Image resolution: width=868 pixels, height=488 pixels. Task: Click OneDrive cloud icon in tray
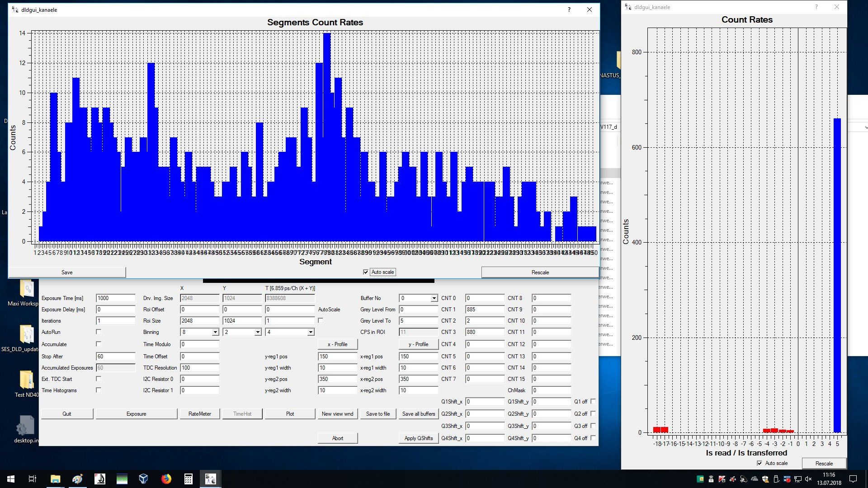[754, 479]
